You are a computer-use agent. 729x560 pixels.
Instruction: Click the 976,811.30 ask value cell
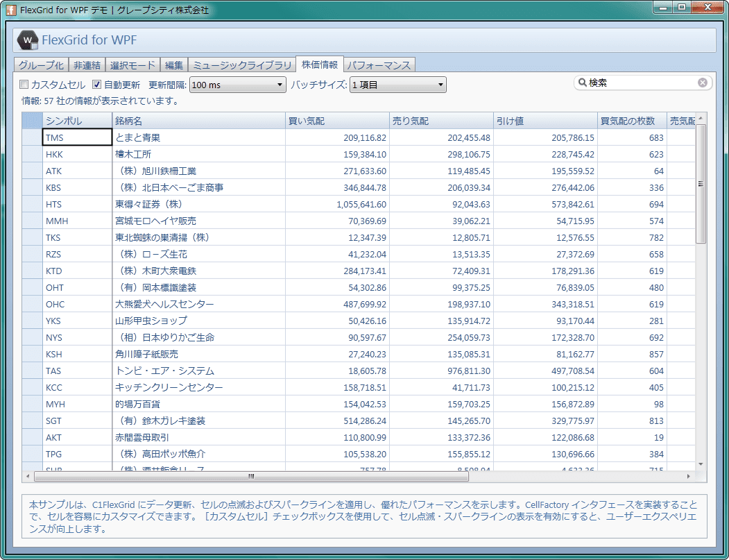tap(441, 371)
